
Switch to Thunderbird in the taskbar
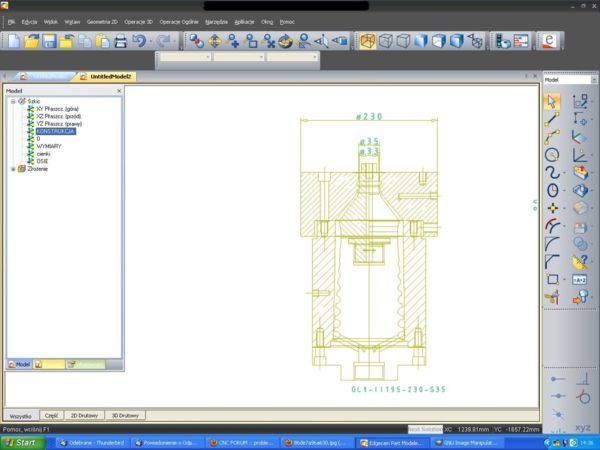(93, 443)
